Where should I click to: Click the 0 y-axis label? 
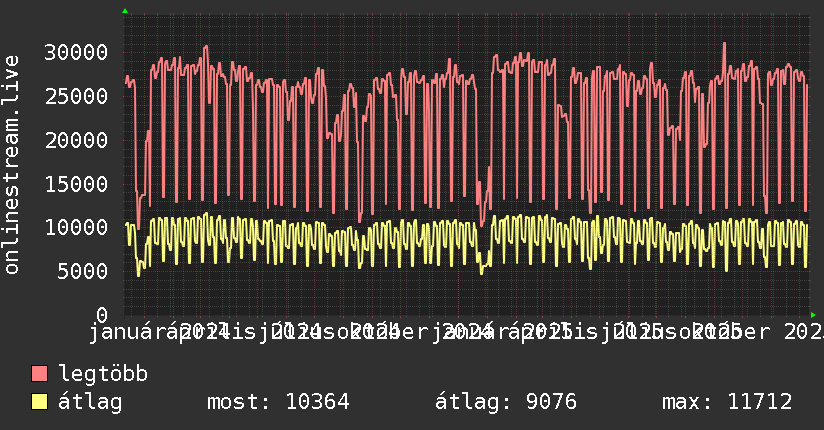(x=102, y=315)
